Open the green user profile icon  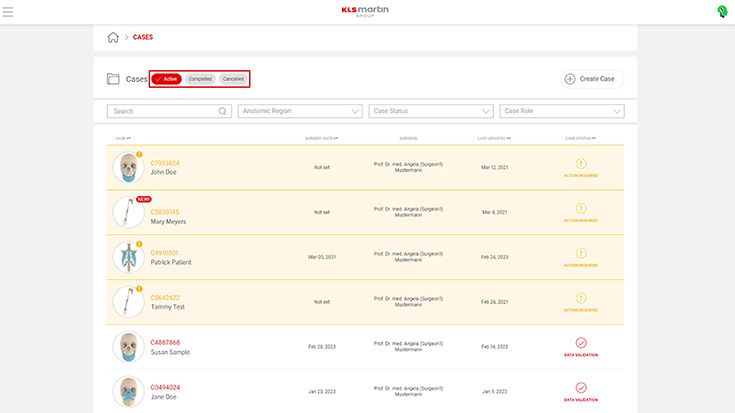coord(722,12)
